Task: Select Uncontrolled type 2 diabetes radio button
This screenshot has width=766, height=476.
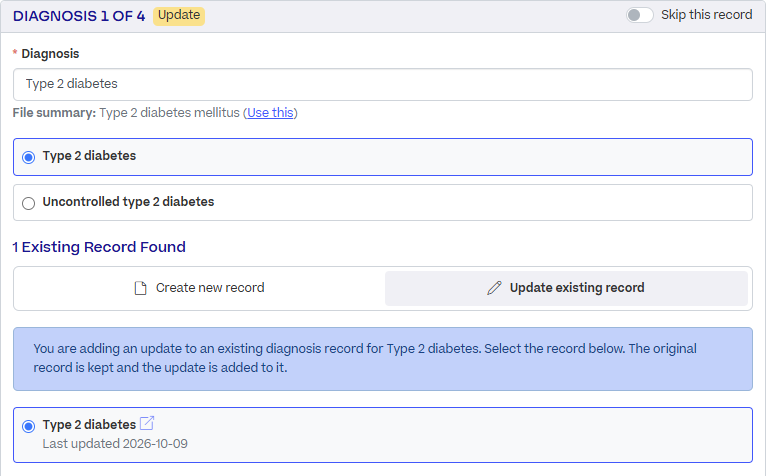Action: pyautogui.click(x=28, y=203)
